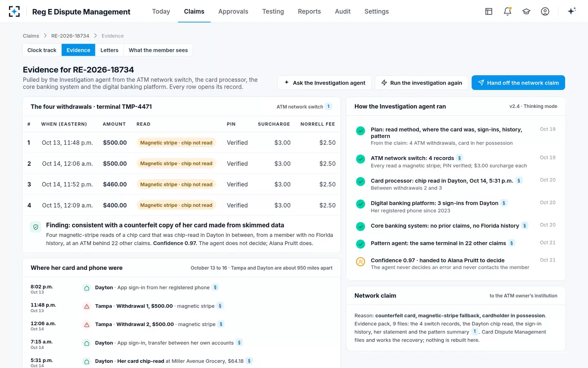The width and height of the screenshot is (588, 368).
Task: Hand off the network claim
Action: coord(518,83)
